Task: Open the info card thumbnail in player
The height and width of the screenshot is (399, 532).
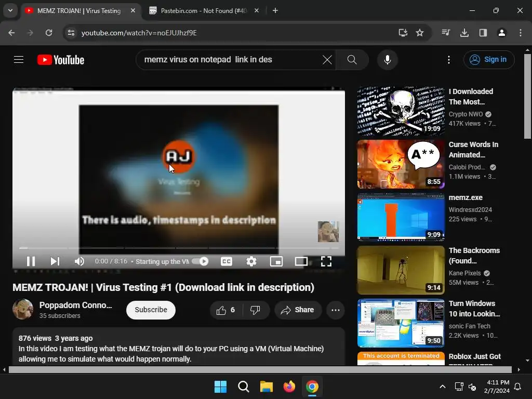Action: (328, 231)
